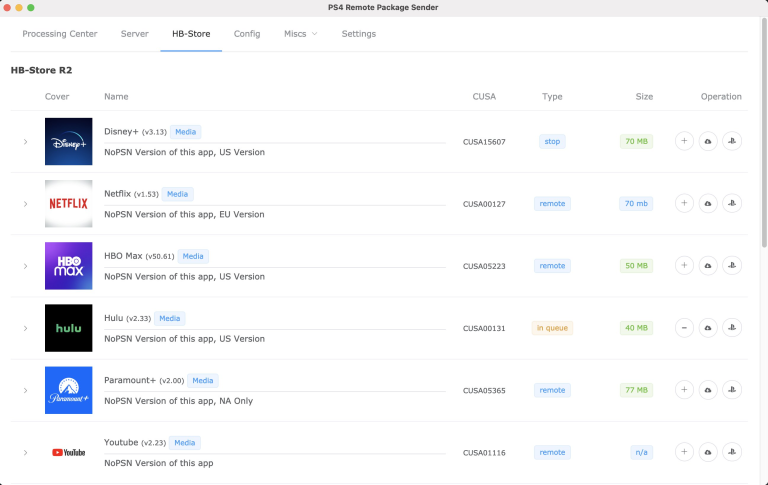Click the '40 MB' size tag
This screenshot has height=485, width=768.
[x=636, y=328]
